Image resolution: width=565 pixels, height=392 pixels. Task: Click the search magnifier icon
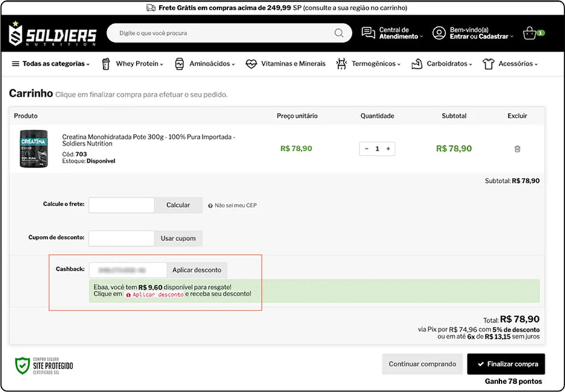coord(339,33)
